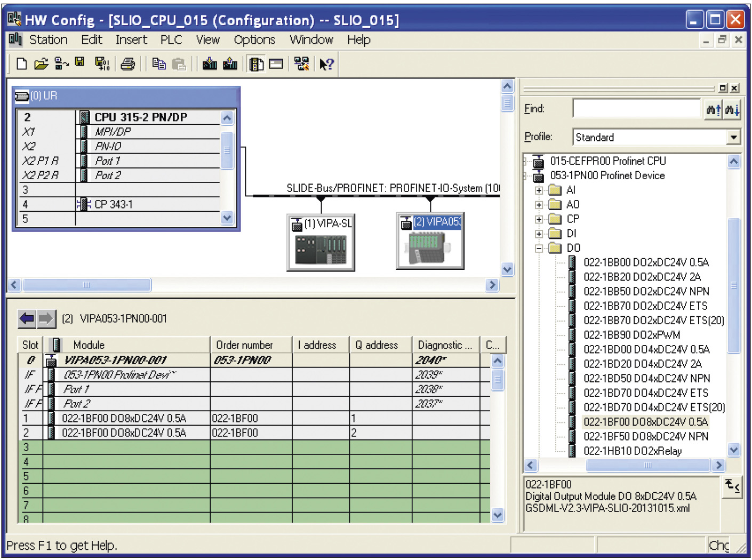Click the Print toolbar icon
Image resolution: width=752 pixels, height=560 pixels.
(128, 64)
